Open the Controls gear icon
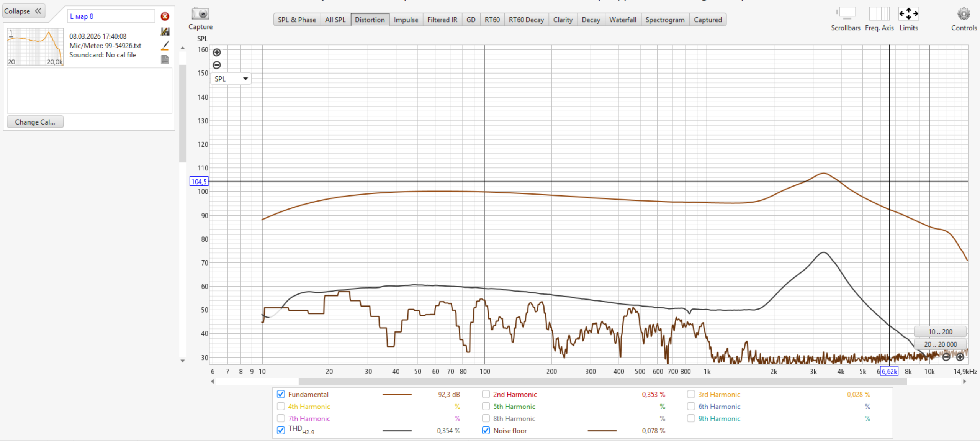 [x=964, y=14]
